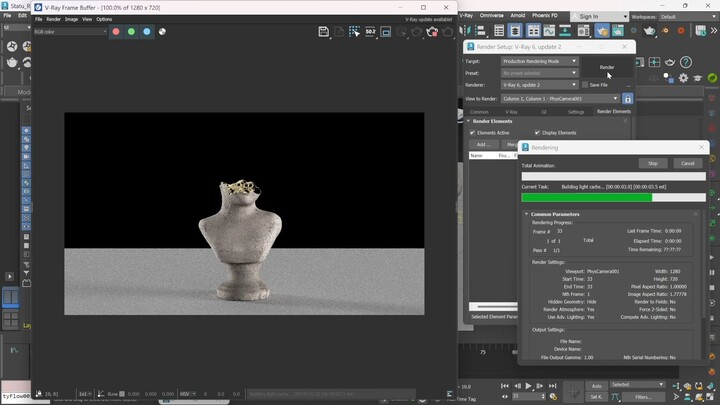The image size is (720, 405).
Task: Open the Renderer dropdown showing V-Ray 6
Action: [x=539, y=85]
